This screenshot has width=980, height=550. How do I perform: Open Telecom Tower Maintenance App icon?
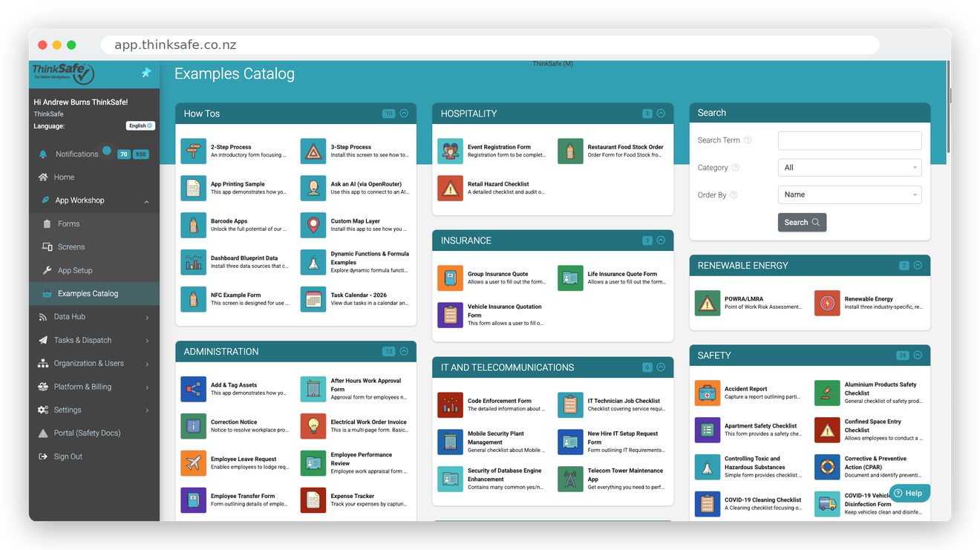pos(570,479)
